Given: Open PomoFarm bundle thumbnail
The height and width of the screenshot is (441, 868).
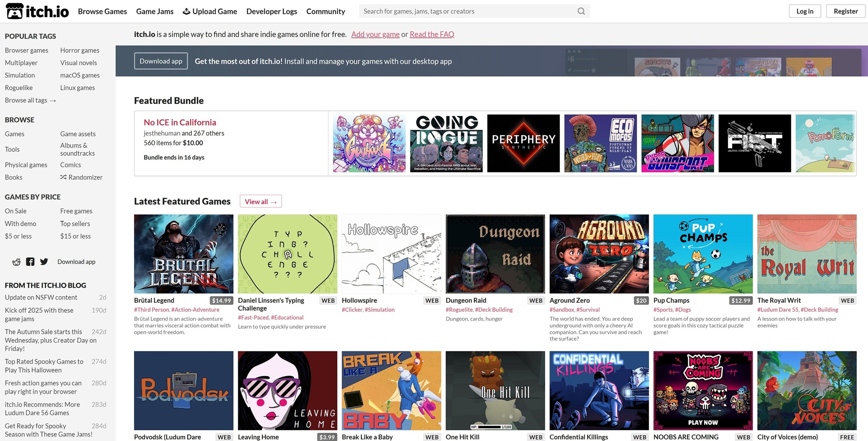Looking at the screenshot, I should coord(826,143).
